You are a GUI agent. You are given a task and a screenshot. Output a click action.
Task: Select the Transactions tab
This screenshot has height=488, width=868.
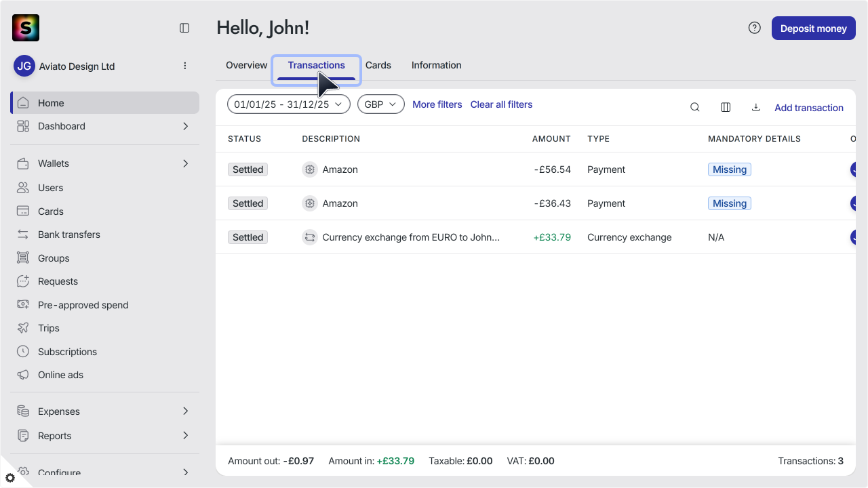[316, 65]
